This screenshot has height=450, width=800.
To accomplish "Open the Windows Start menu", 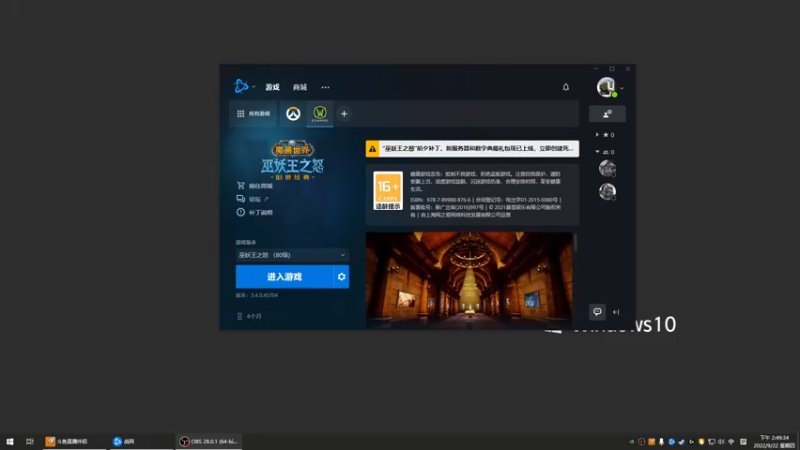I will [x=10, y=441].
